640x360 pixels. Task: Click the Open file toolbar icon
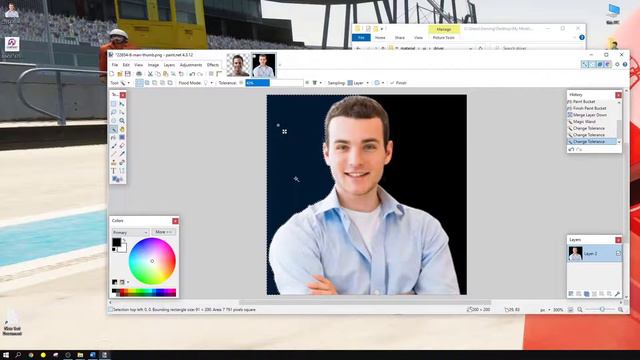[x=120, y=74]
